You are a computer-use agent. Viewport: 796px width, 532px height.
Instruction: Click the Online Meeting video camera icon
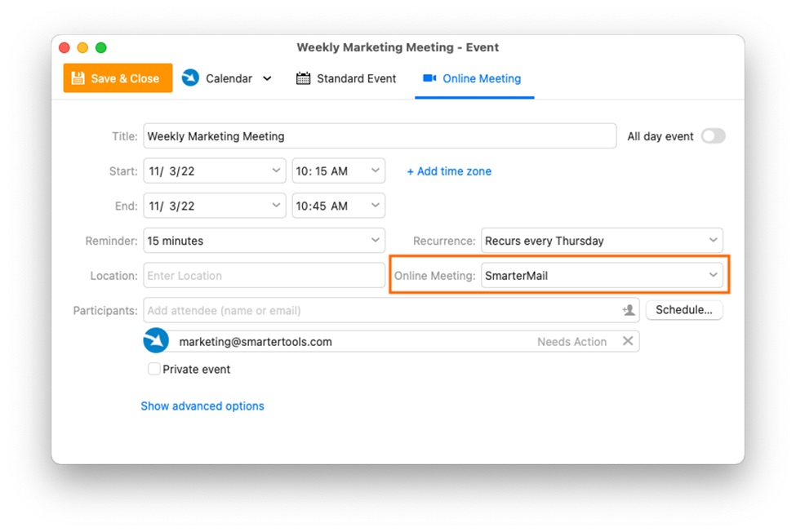click(x=429, y=78)
